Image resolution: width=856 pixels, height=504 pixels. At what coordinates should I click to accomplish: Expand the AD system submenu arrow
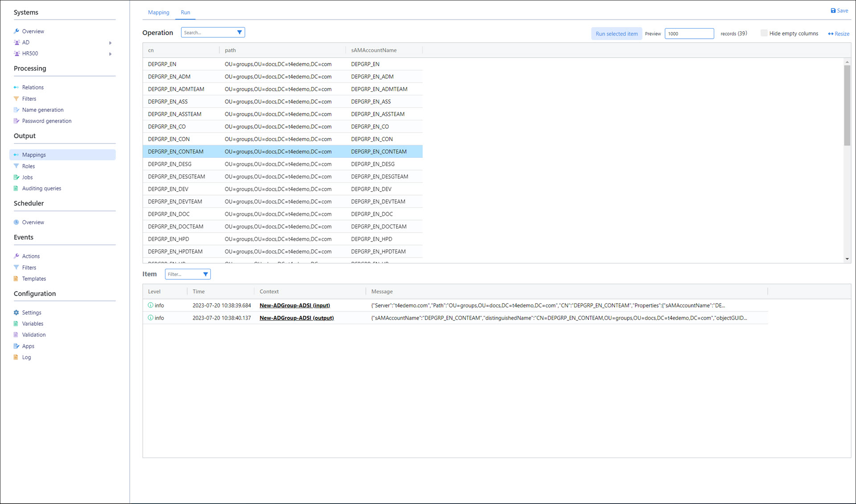coord(110,43)
